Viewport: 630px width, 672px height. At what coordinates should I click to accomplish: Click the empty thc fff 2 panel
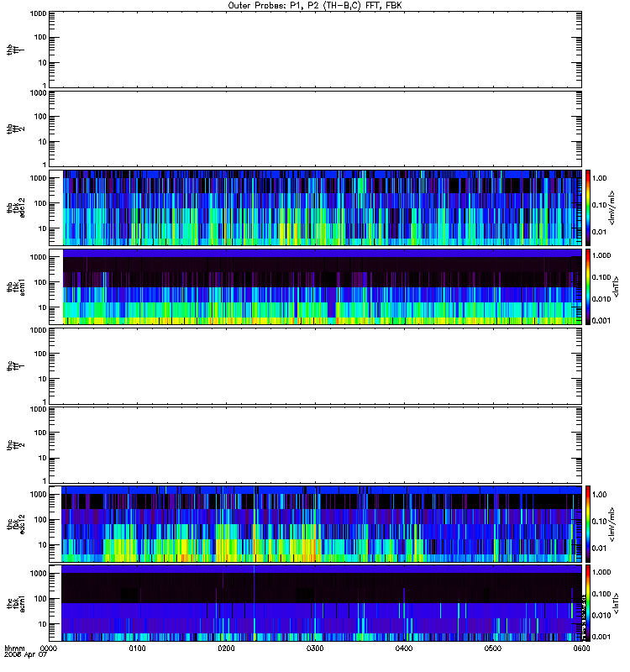315,445
